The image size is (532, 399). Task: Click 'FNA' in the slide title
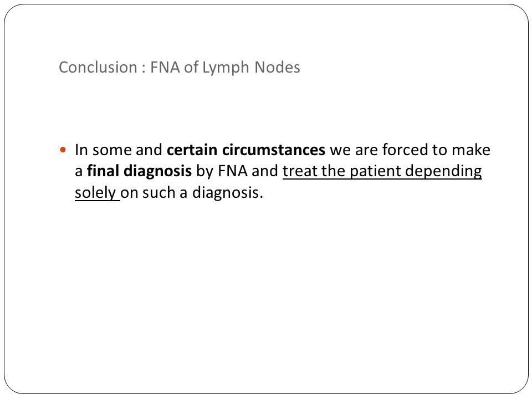(x=165, y=67)
